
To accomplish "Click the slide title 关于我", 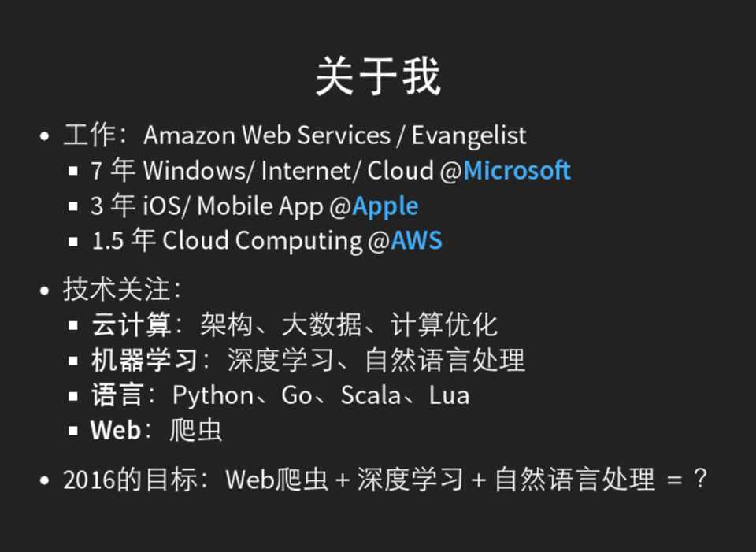I will [378, 76].
